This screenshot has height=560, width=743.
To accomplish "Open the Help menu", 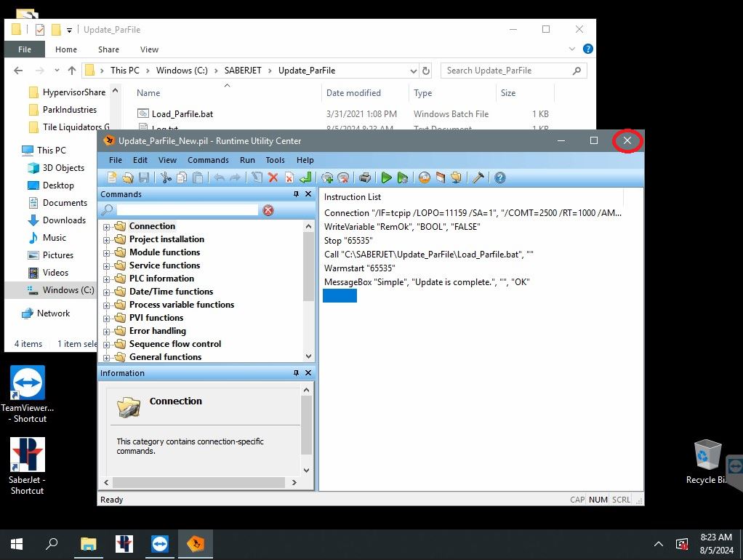I will point(305,160).
